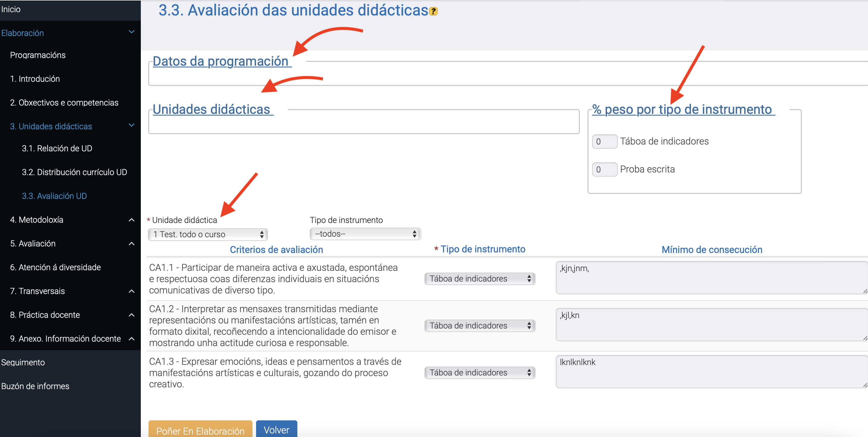Image resolution: width=868 pixels, height=437 pixels.
Task: Open 7. Transversais menu item
Action: [x=37, y=291]
